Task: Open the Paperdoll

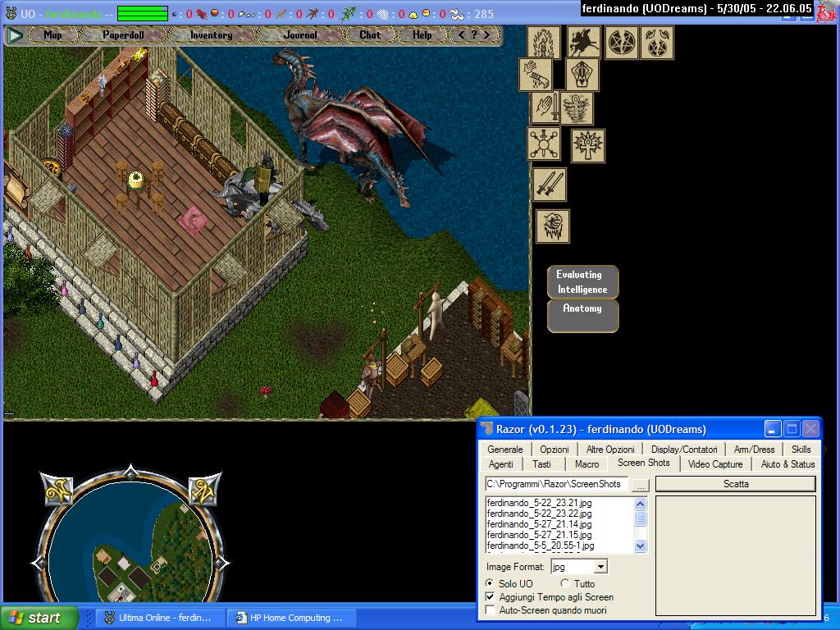Action: click(123, 34)
